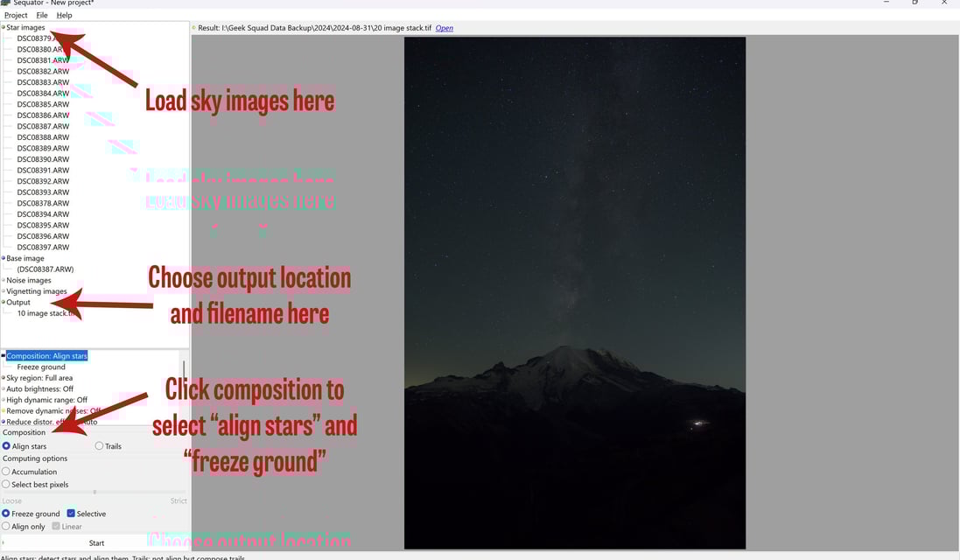Screen dimensions: 960x560
Task: Select star image DSC08386.ARW
Action: pos(43,115)
